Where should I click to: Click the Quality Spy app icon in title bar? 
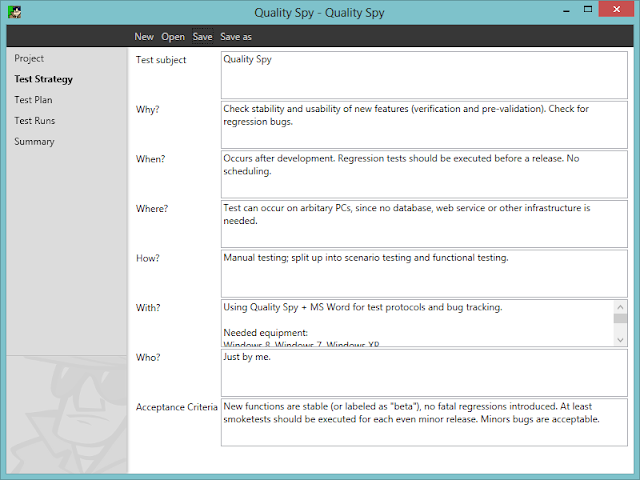[x=15, y=12]
